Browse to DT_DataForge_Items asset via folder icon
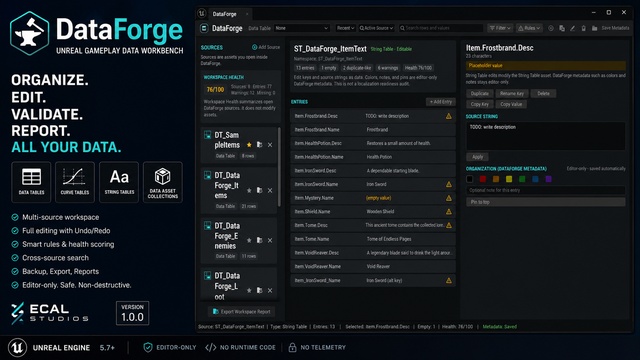The image size is (640, 360). pyautogui.click(x=259, y=190)
